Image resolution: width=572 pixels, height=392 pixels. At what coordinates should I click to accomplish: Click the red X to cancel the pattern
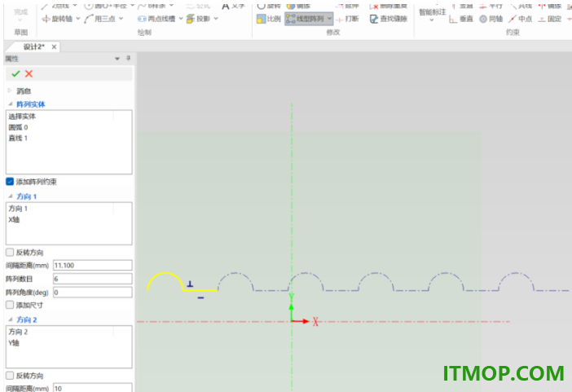point(29,73)
